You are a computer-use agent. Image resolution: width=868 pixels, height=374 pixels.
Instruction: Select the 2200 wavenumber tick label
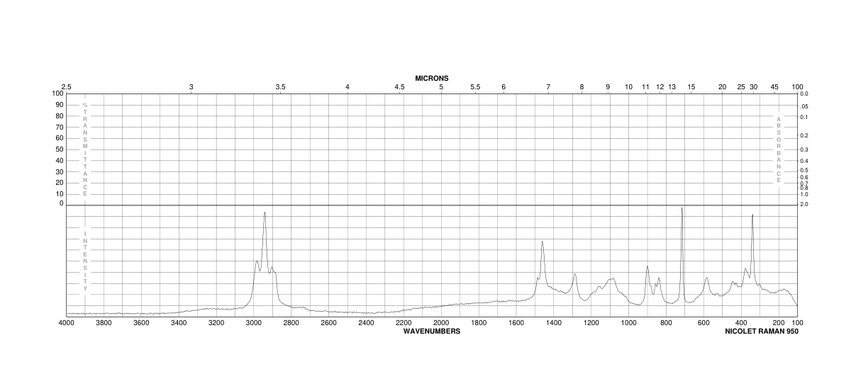404,323
